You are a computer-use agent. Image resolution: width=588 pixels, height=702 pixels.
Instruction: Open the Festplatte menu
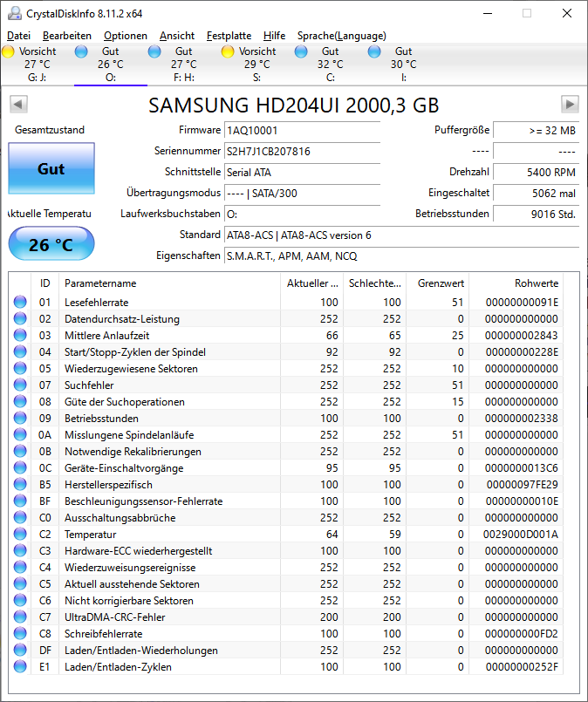coord(229,36)
